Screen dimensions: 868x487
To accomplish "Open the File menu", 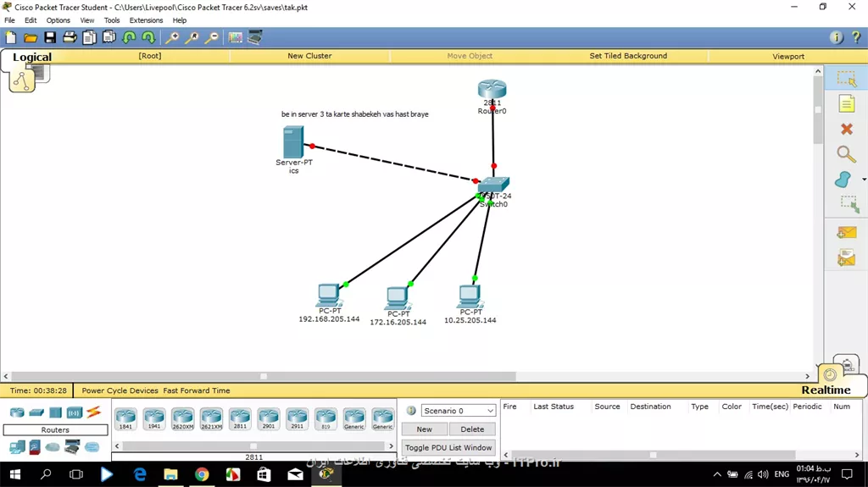I will [10, 20].
